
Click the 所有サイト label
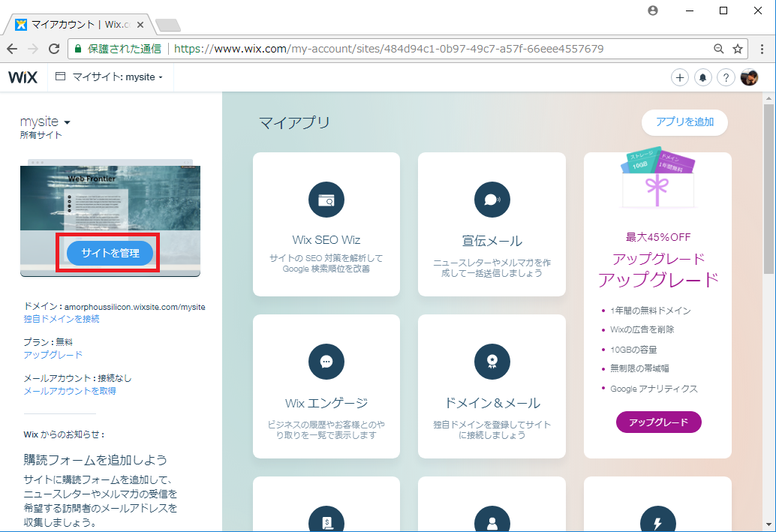point(41,135)
